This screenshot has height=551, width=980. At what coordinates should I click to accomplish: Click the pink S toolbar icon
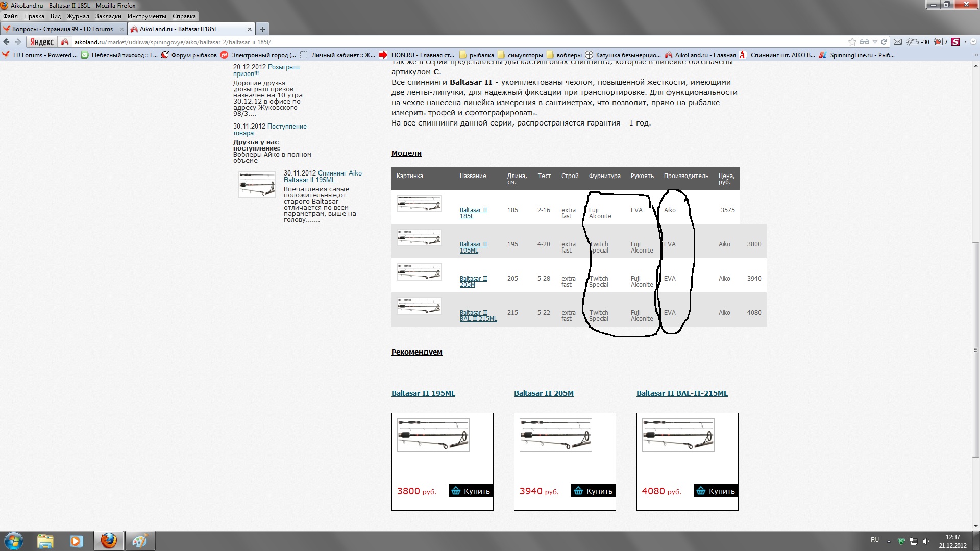click(x=955, y=42)
